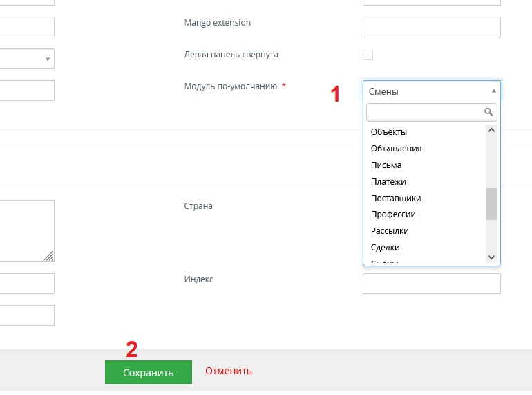Open the left-side select box arrow
This screenshot has width=532, height=395.
click(x=48, y=59)
